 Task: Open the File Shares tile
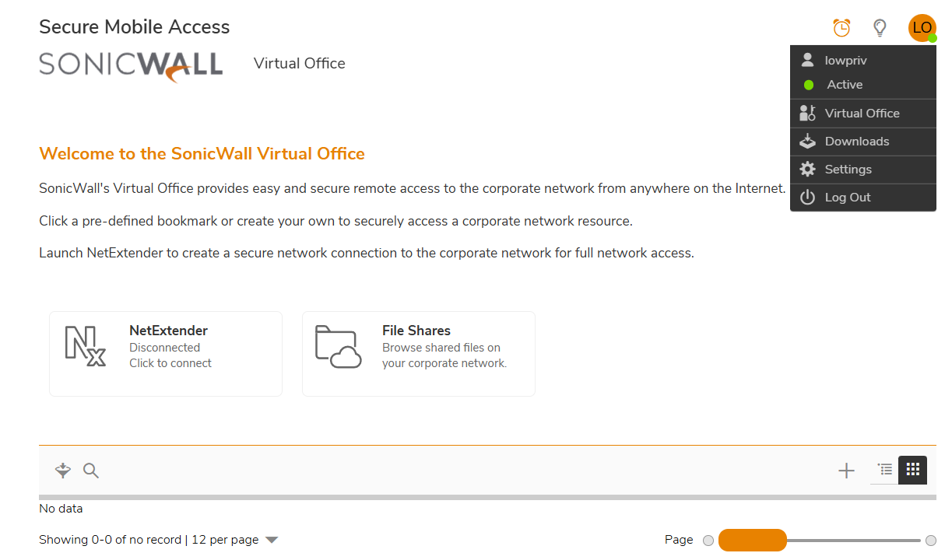419,354
